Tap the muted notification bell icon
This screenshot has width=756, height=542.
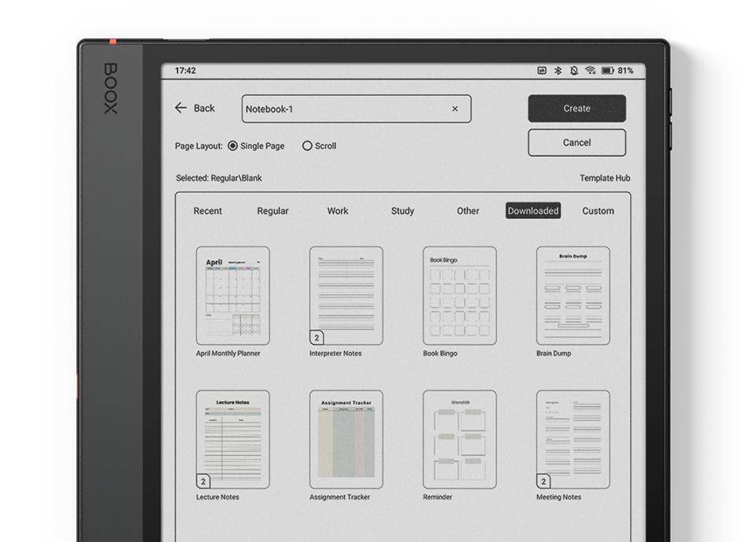click(574, 70)
